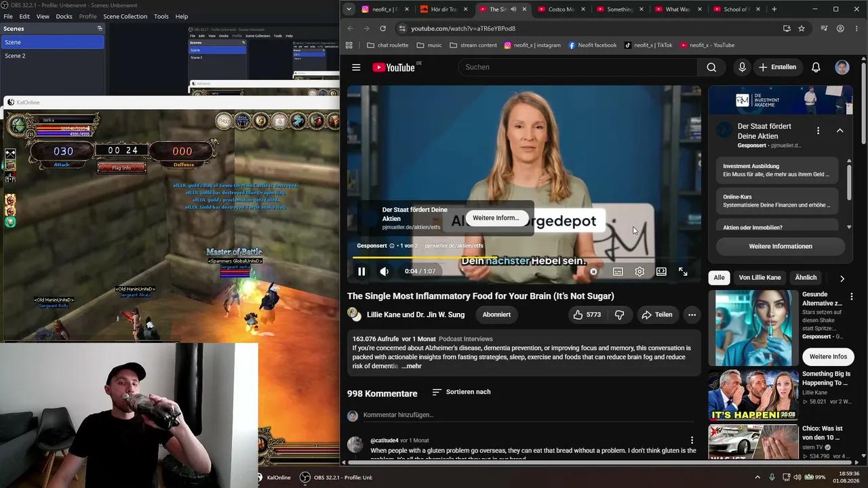The height and width of the screenshot is (488, 868).
Task: Open options for the sponsored ad panel
Action: (818, 130)
